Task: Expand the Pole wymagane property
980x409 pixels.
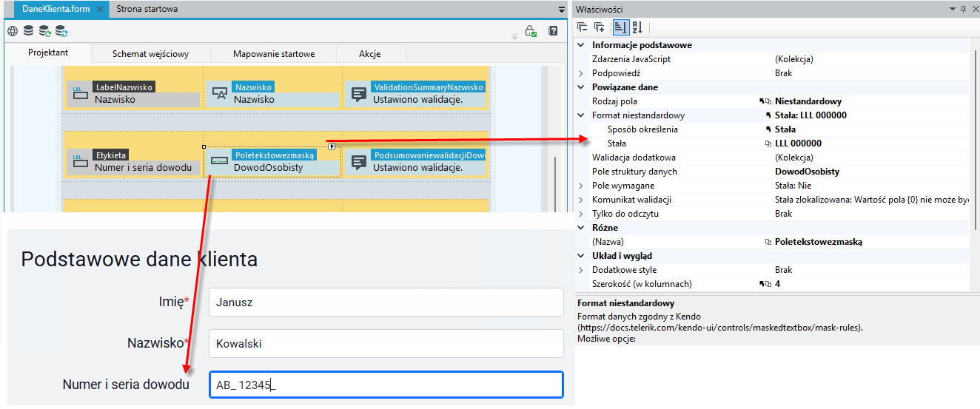Action: [581, 186]
